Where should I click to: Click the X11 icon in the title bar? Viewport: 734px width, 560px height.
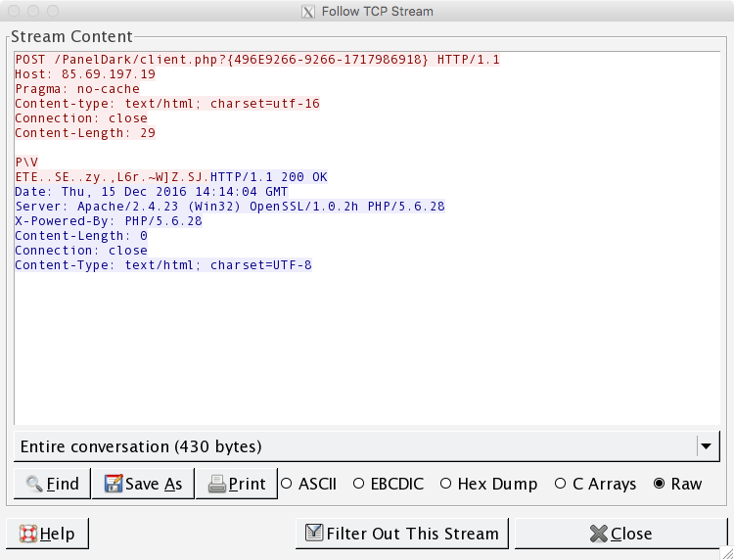(x=309, y=12)
